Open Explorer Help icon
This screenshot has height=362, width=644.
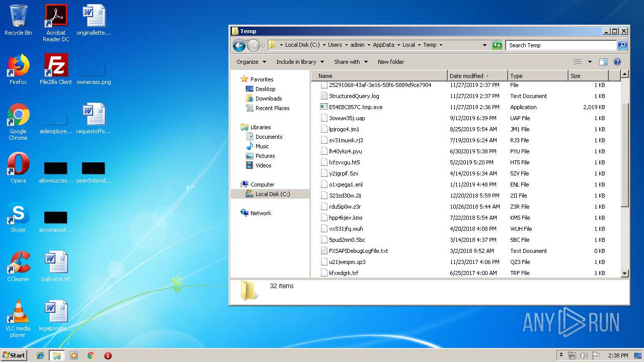pos(617,62)
